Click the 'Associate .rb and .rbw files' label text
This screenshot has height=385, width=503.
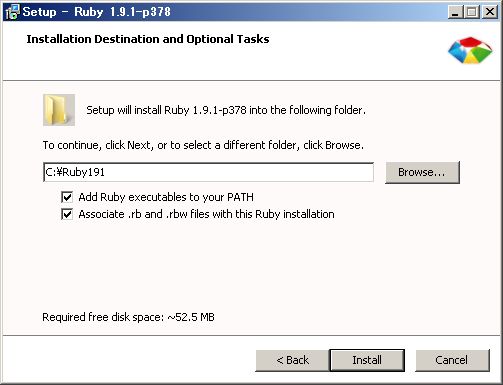(206, 214)
